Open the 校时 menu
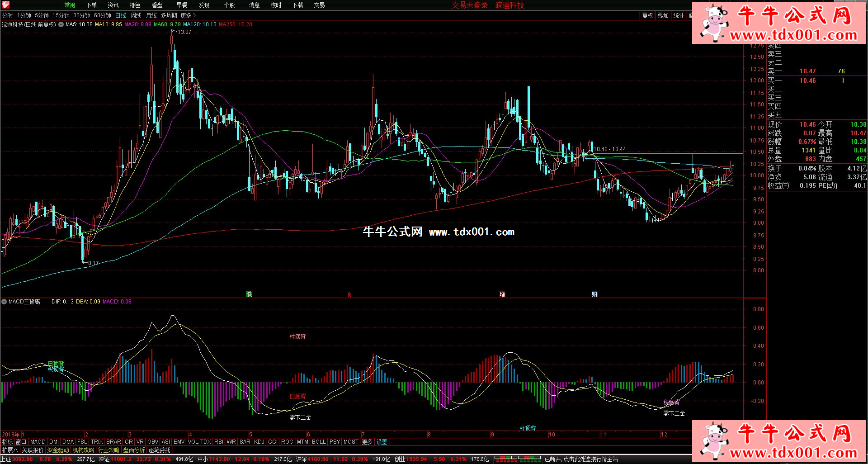Screen dimensions: 868x464 [x=276, y=5]
